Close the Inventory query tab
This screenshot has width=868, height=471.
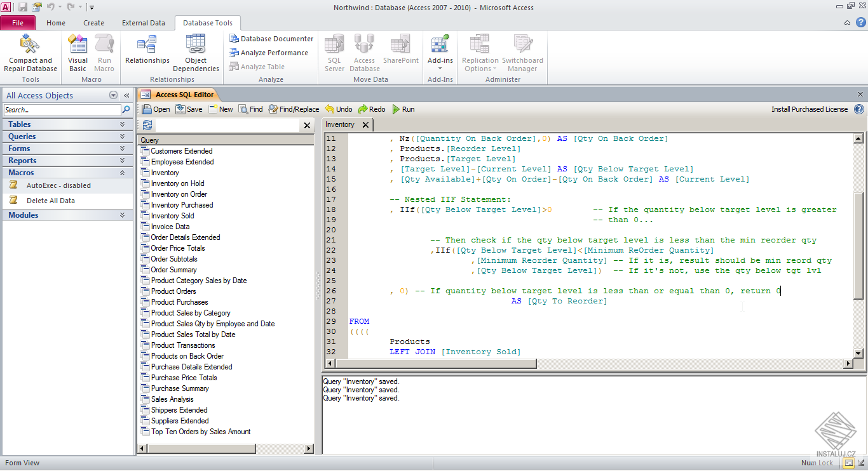pos(365,125)
